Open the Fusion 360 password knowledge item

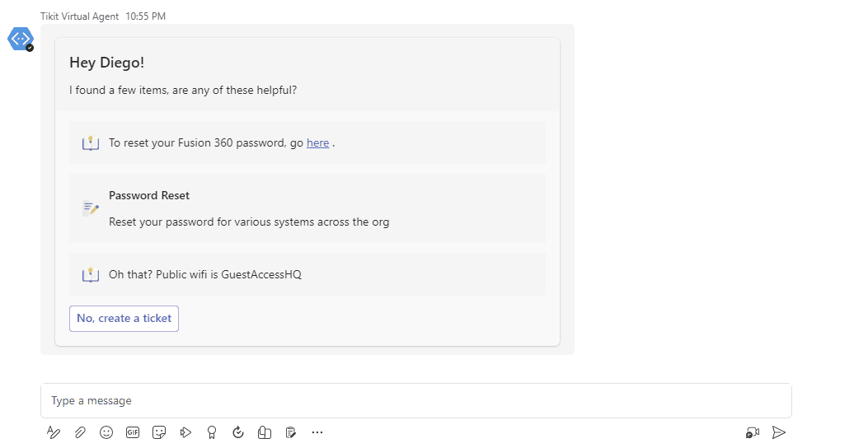[x=307, y=142]
